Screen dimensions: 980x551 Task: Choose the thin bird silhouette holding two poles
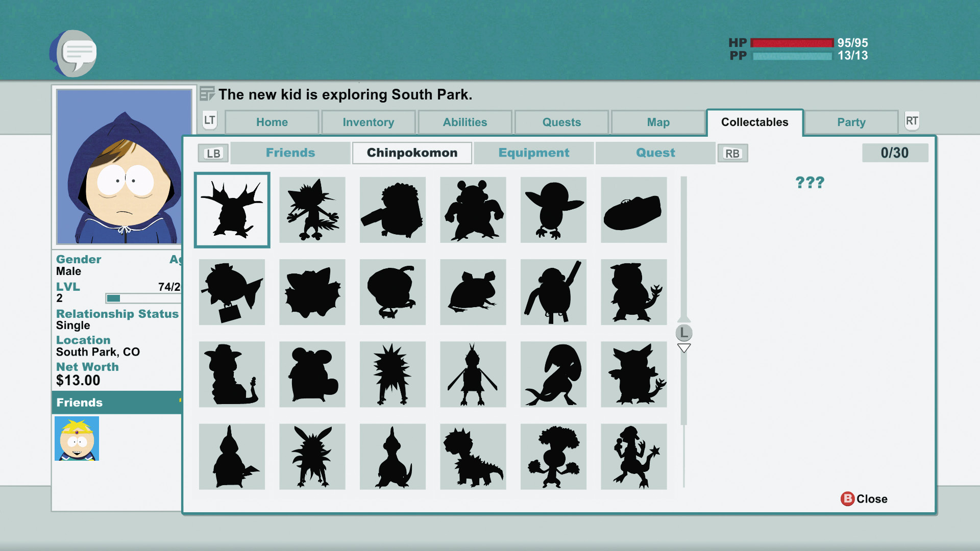click(x=473, y=374)
